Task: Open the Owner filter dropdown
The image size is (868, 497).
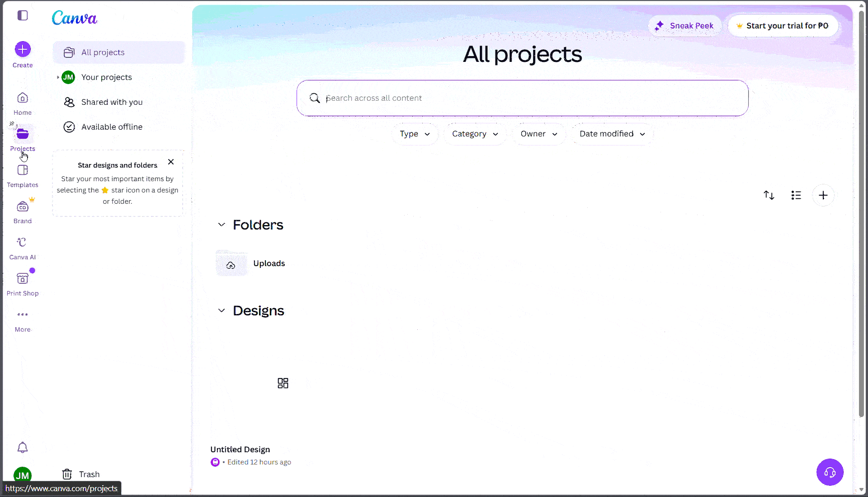Action: [538, 134]
